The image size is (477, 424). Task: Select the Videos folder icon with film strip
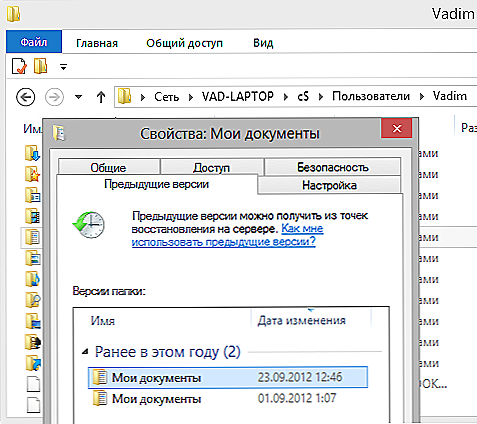coord(33,216)
